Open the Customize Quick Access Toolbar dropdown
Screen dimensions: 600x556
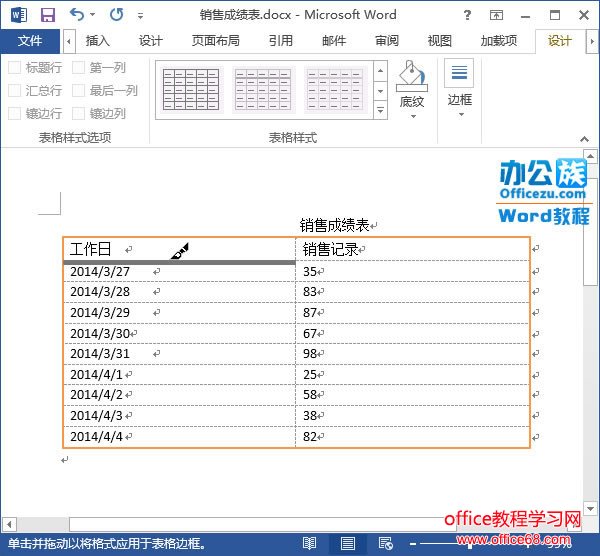point(140,16)
